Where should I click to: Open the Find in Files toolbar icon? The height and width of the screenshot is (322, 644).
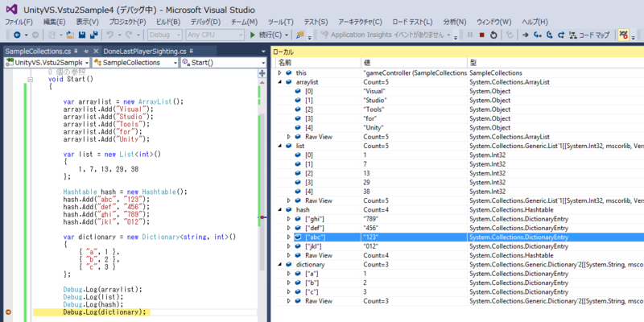300,35
